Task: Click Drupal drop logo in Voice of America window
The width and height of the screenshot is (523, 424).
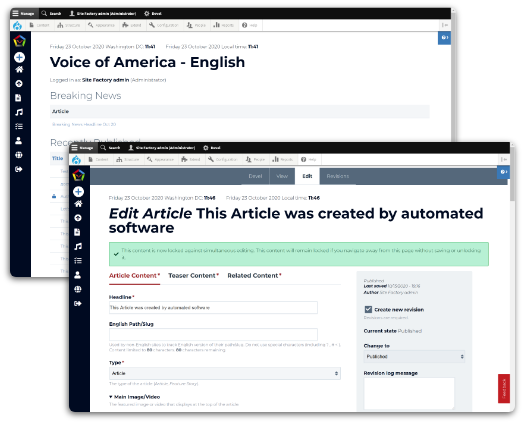Action: [17, 25]
